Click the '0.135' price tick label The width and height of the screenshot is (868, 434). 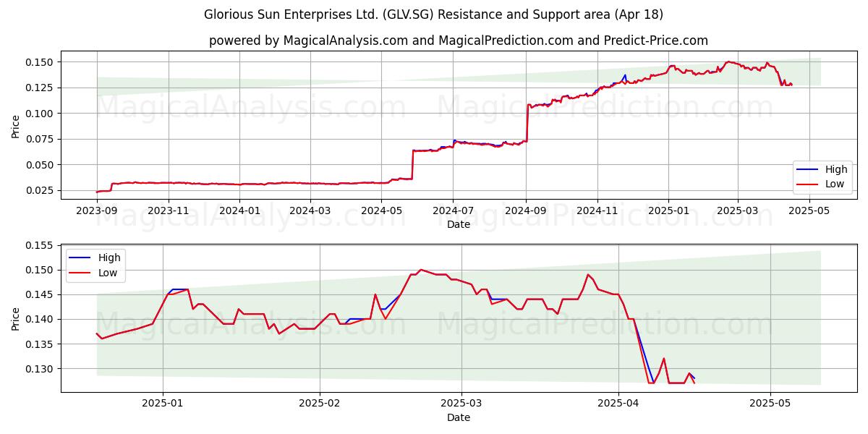point(41,344)
